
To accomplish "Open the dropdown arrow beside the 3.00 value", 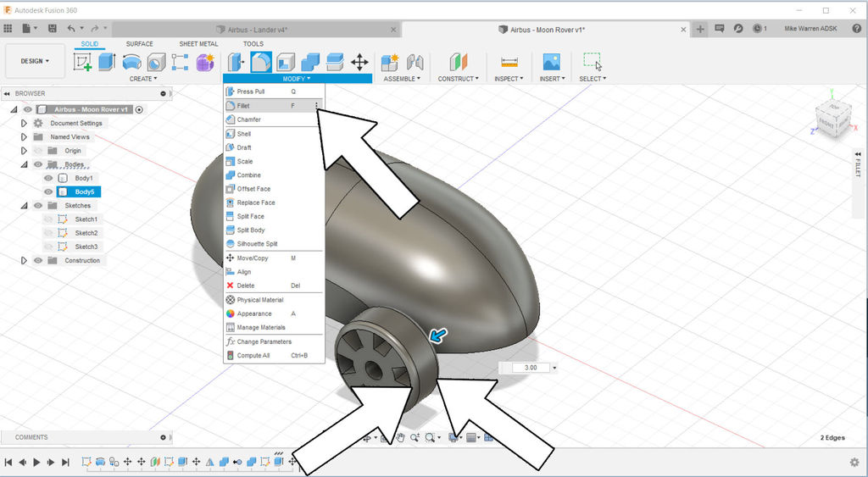I will coord(554,368).
